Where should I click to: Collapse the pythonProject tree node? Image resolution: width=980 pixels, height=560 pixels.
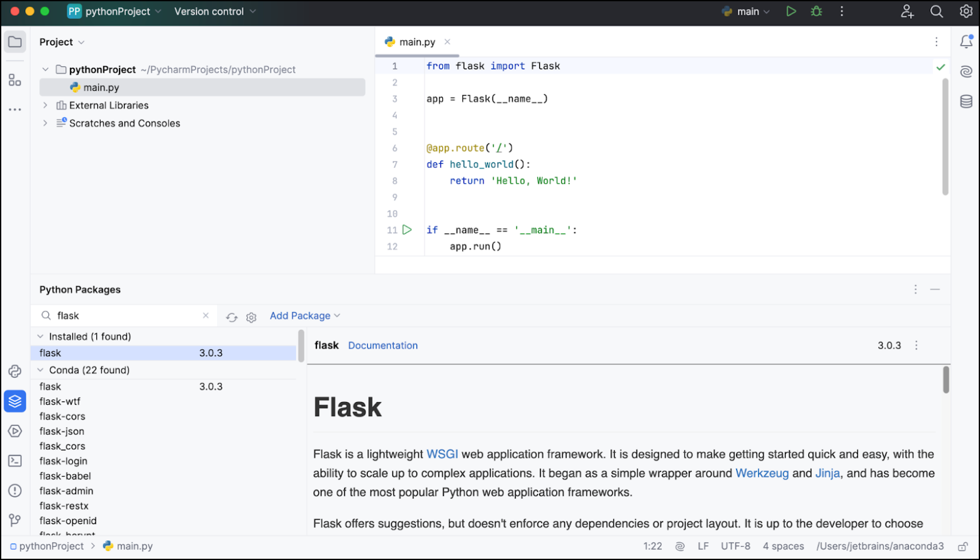(x=45, y=69)
